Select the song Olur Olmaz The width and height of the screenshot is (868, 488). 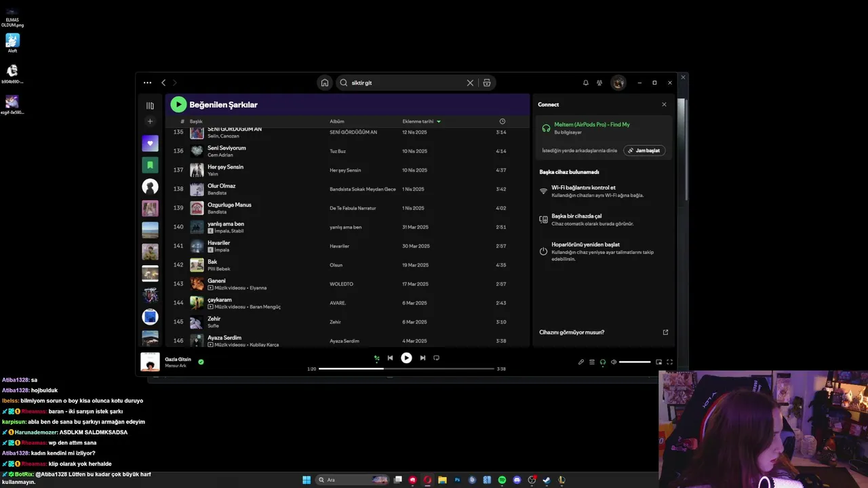[221, 186]
